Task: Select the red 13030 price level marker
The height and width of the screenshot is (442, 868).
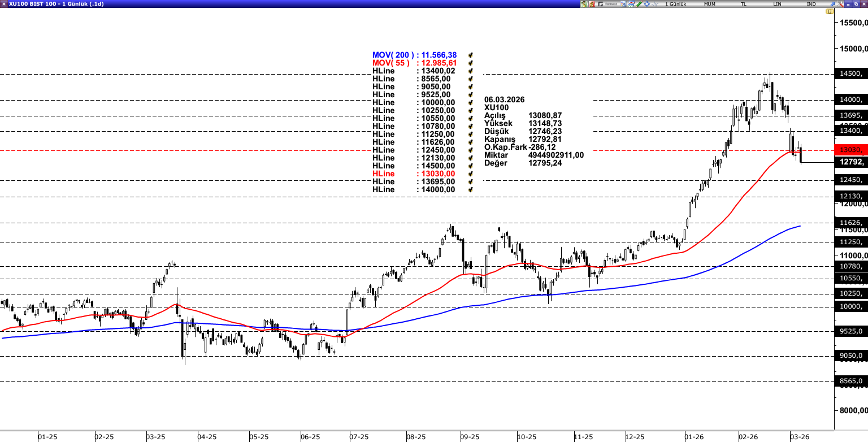Action: 850,150
